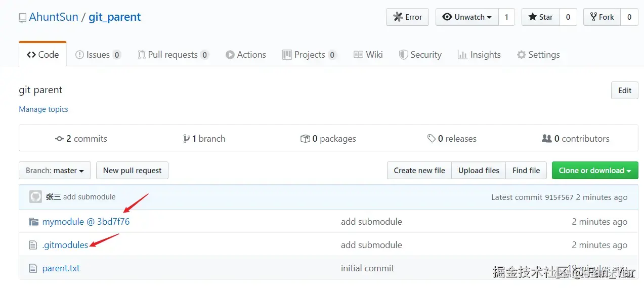
Task: Switch to the Issues tab
Action: point(98,55)
